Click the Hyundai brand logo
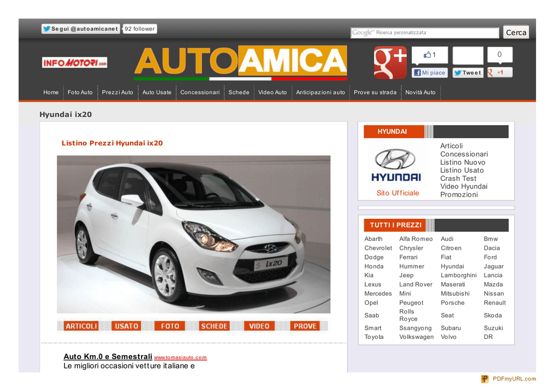Viewport: 555px width, 392px height. pyautogui.click(x=396, y=166)
